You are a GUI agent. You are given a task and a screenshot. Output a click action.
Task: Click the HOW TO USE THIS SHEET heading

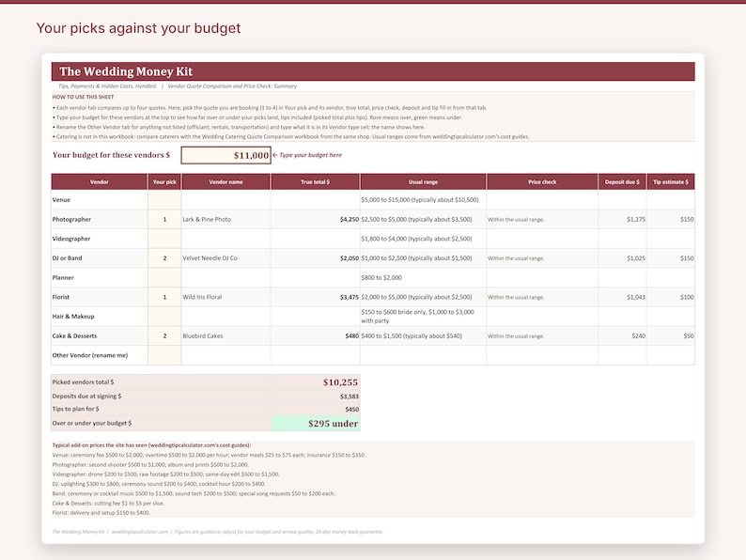coord(83,97)
